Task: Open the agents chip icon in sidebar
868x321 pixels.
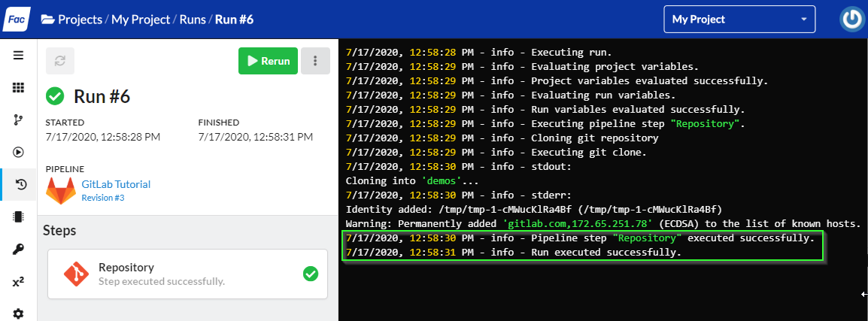Action: coord(18,217)
